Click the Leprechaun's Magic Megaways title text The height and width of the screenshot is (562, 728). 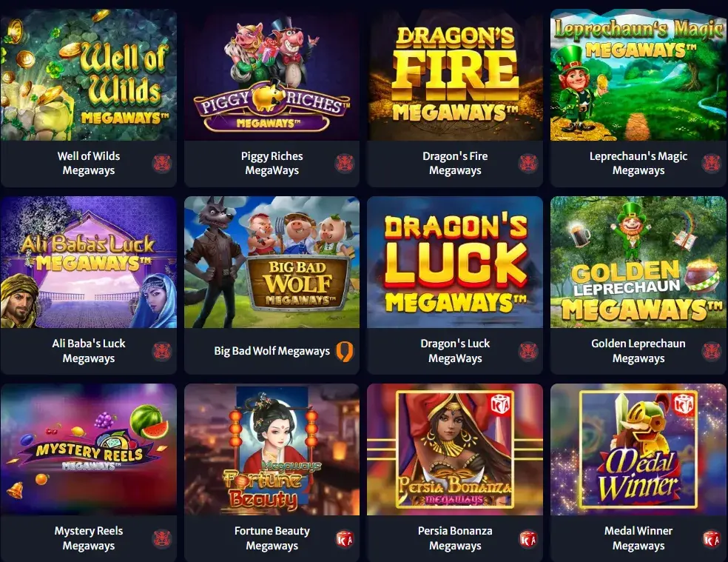[x=638, y=163]
